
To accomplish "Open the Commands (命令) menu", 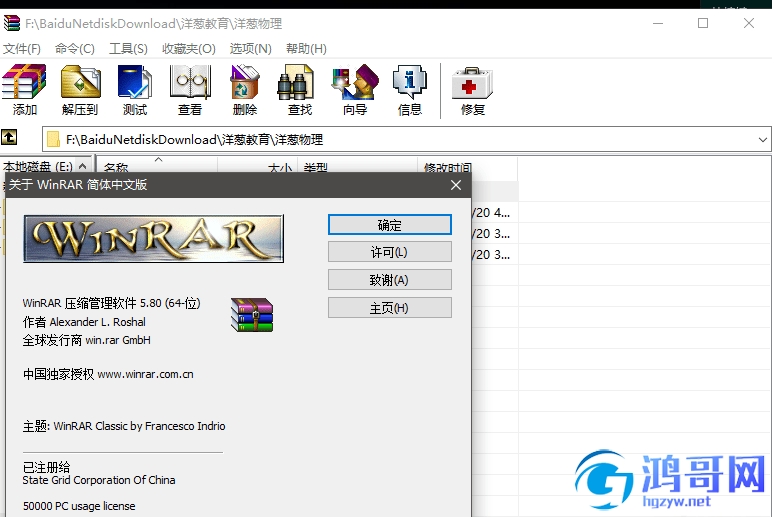I will (75, 48).
